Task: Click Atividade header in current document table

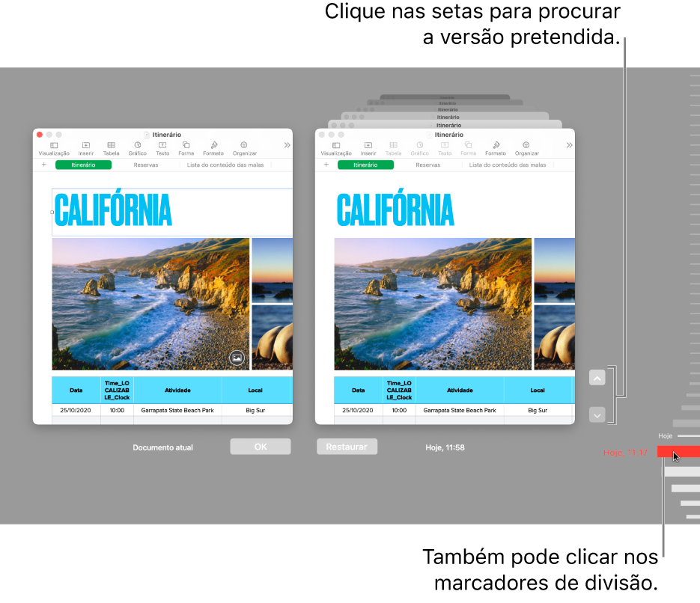Action: tap(177, 391)
